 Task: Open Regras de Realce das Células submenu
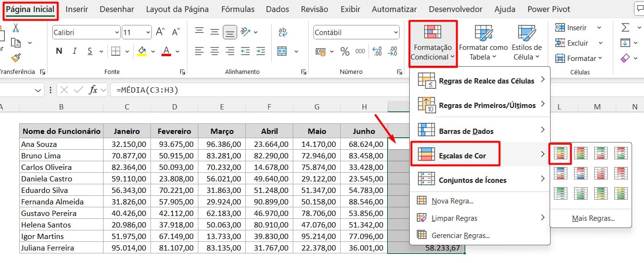click(x=481, y=81)
